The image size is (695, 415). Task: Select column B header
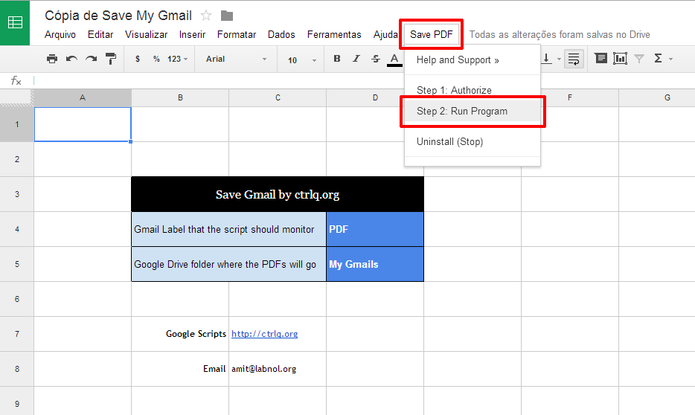tap(180, 98)
